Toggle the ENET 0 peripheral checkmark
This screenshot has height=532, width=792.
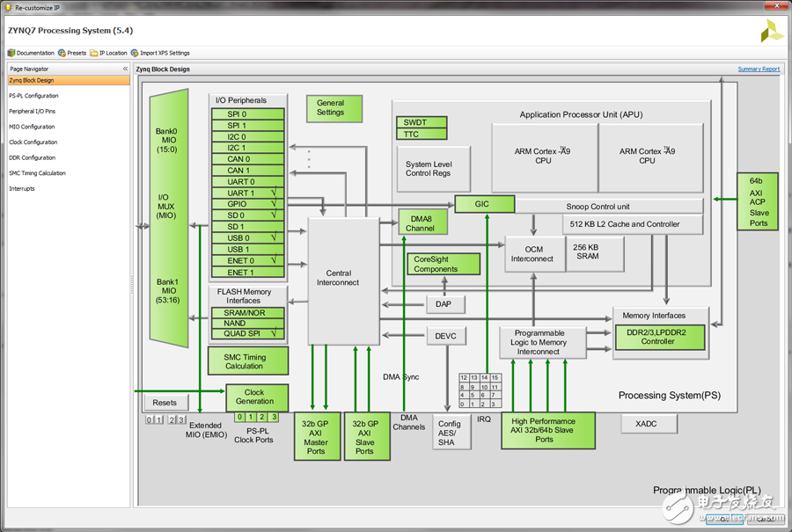(274, 261)
